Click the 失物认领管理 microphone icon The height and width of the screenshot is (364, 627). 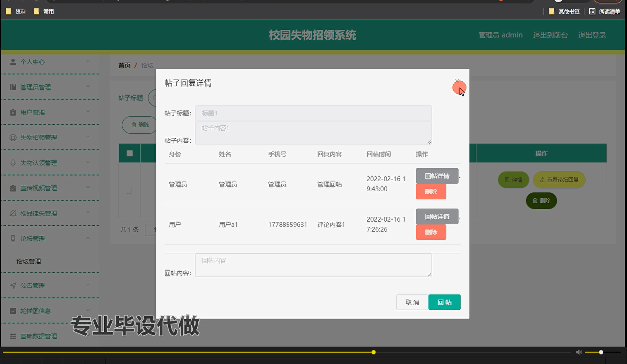pyautogui.click(x=12, y=163)
